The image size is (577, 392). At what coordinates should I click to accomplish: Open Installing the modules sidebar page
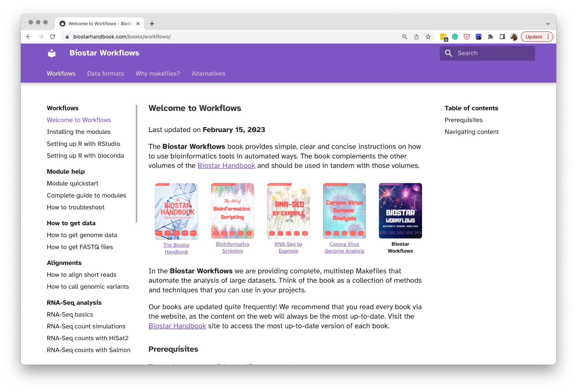coord(79,132)
